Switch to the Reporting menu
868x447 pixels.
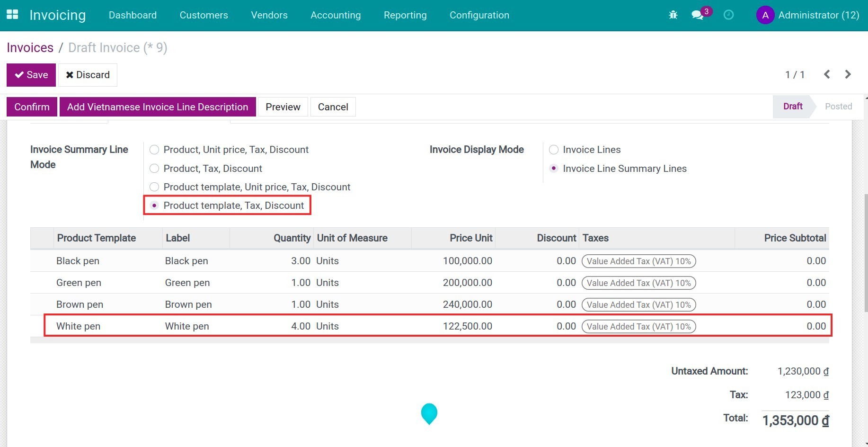coord(405,15)
